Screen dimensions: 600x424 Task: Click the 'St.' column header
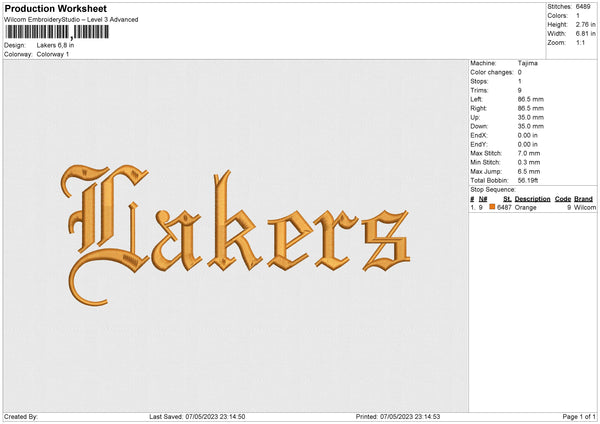pos(507,199)
